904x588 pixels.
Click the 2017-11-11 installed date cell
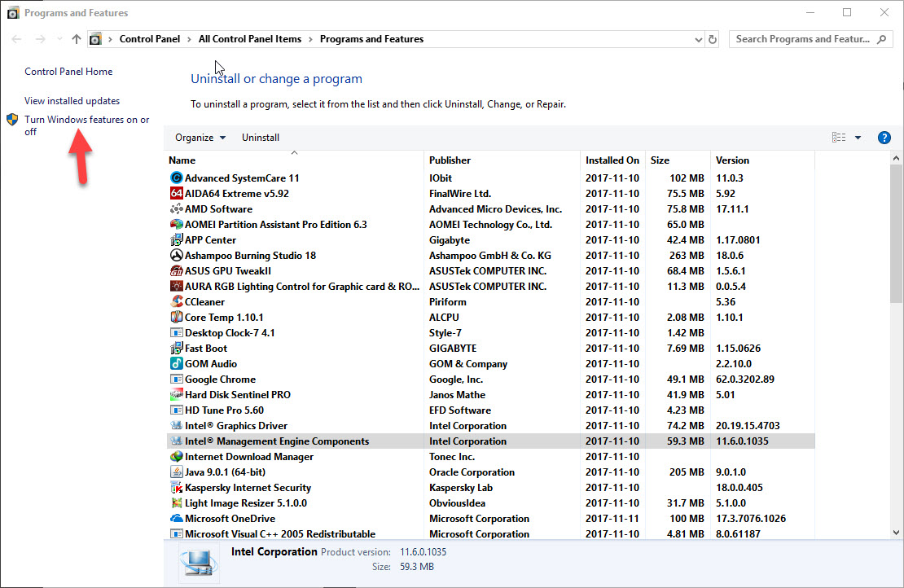point(612,519)
